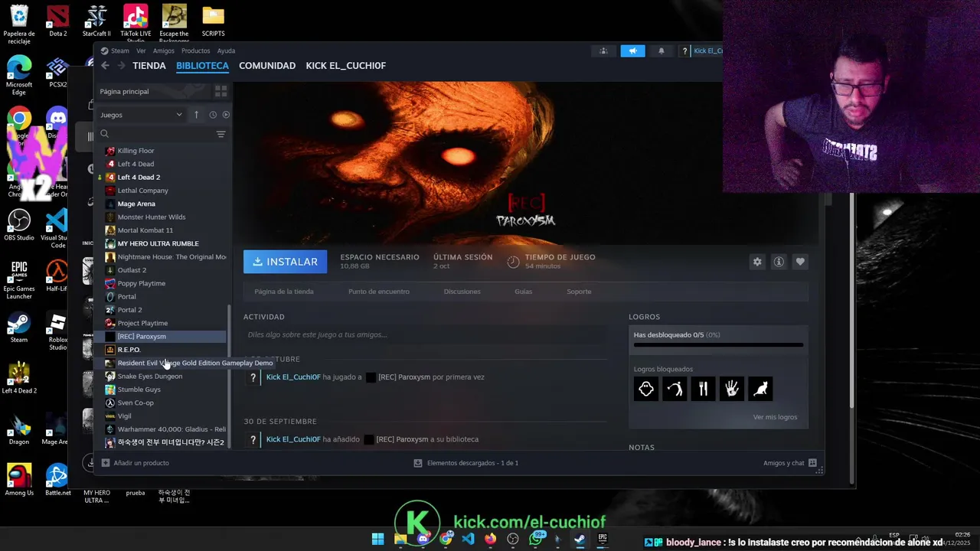980x551 pixels.
Task: Switch library to grid view icon
Action: click(220, 91)
